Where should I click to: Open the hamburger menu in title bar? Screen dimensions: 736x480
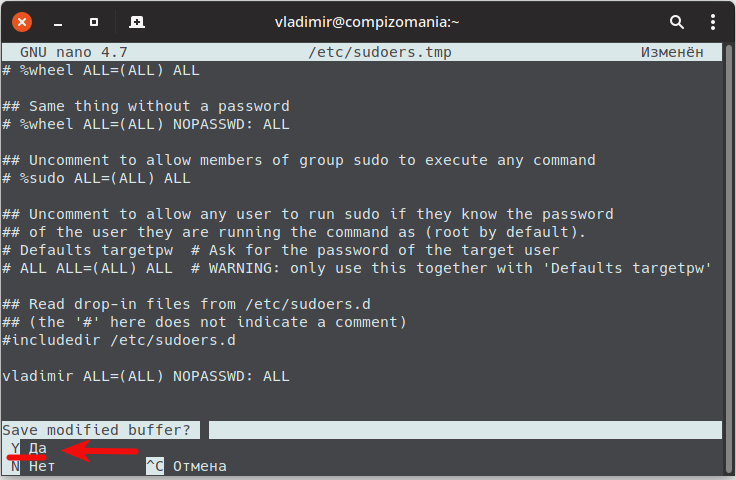pos(712,21)
